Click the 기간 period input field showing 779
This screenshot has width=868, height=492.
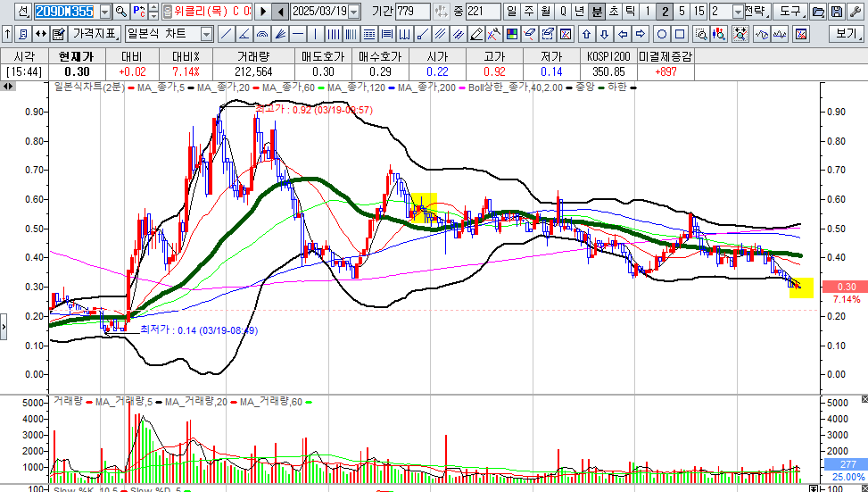[x=413, y=11]
